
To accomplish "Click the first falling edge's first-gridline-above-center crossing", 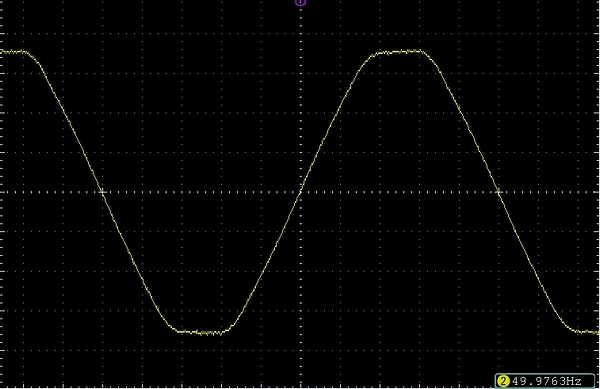I will [83, 152].
